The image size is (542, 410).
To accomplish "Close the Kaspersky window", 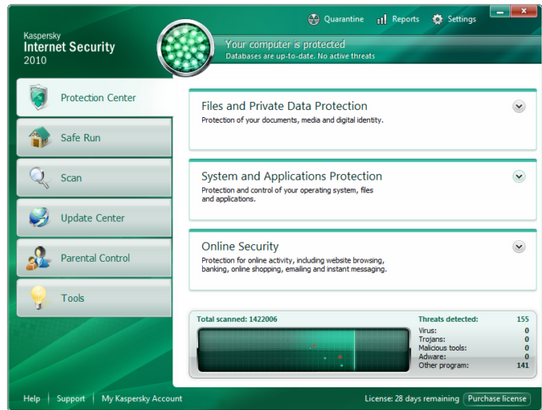I will (524, 11).
